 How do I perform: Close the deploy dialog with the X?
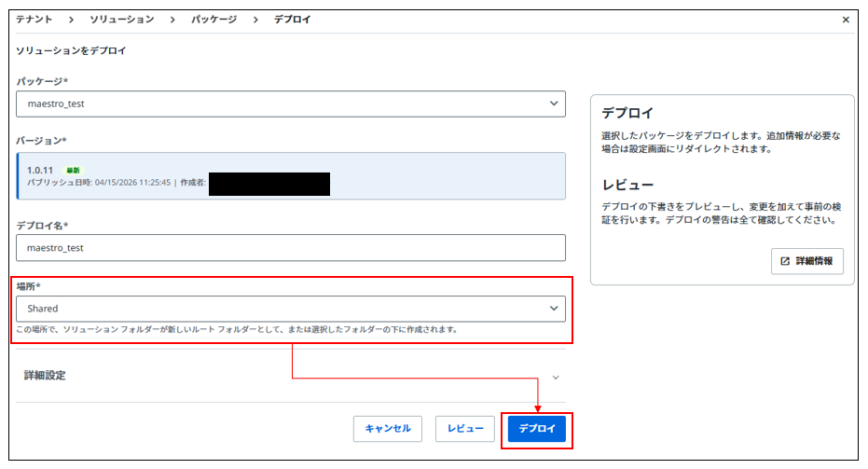[x=846, y=20]
